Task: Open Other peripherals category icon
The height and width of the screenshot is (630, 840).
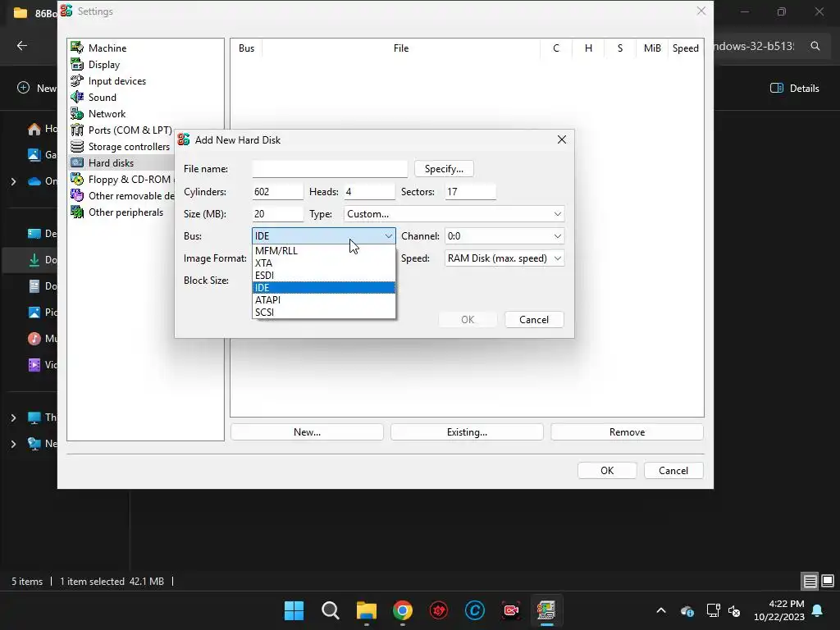Action: pos(77,212)
